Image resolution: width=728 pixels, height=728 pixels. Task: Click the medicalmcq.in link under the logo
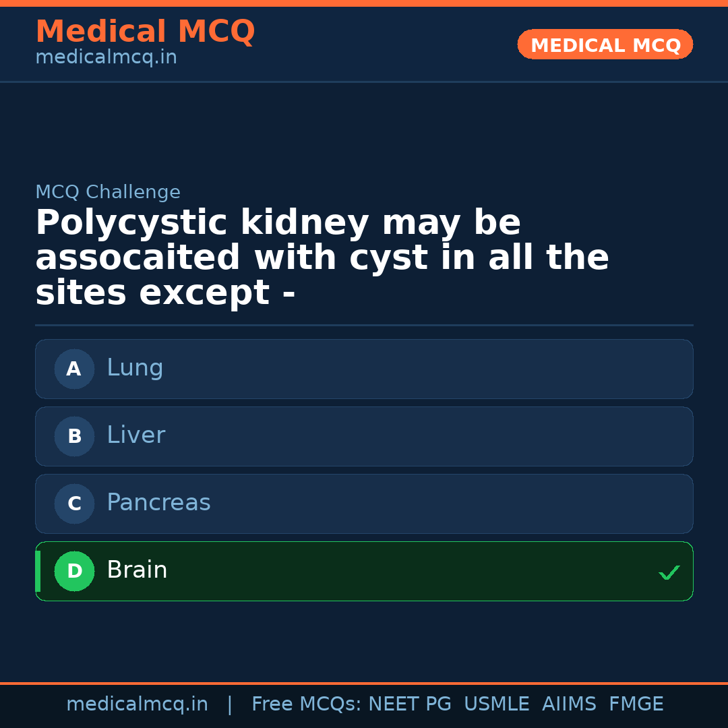coord(105,57)
